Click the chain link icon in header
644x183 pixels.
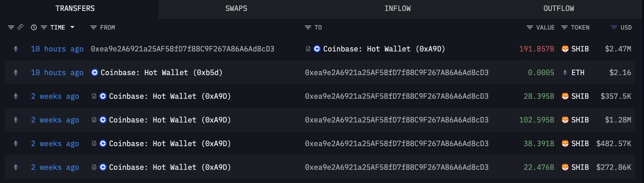coord(20,27)
